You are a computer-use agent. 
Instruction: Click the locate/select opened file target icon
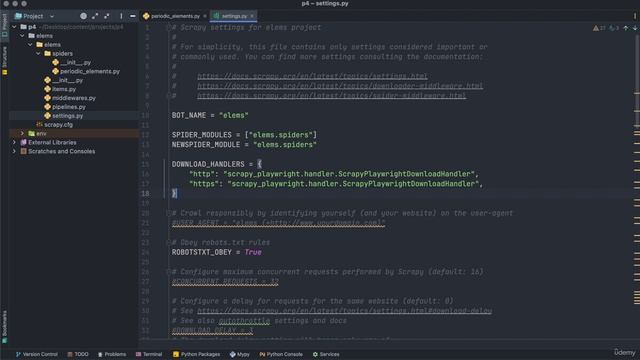(x=83, y=16)
